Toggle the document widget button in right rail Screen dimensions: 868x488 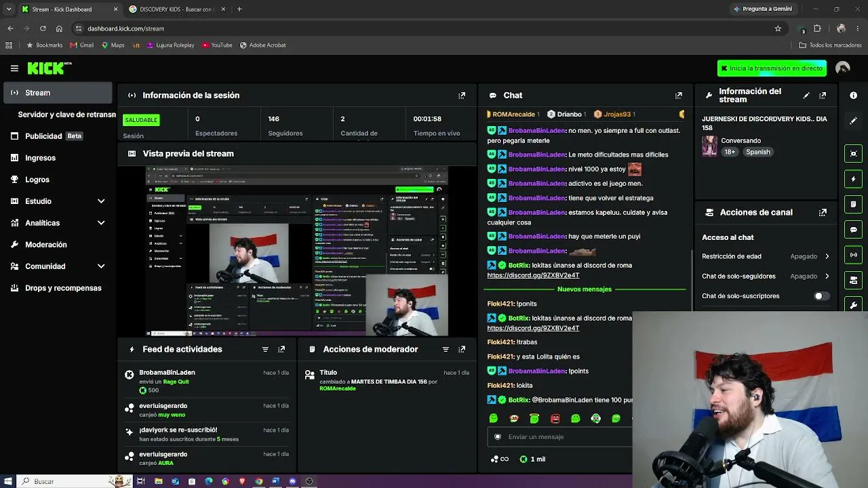853,204
